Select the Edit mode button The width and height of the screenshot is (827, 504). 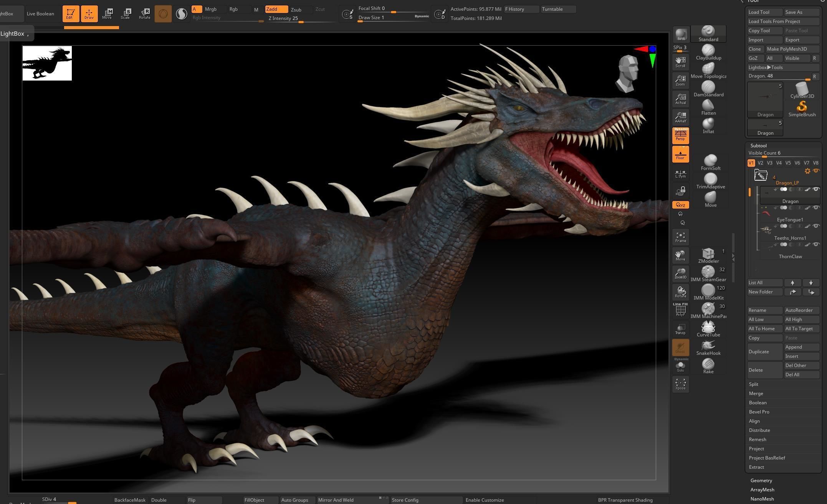71,13
